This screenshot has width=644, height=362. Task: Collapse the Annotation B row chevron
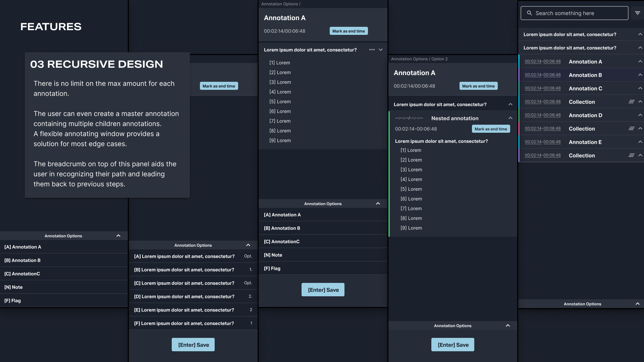coord(640,75)
